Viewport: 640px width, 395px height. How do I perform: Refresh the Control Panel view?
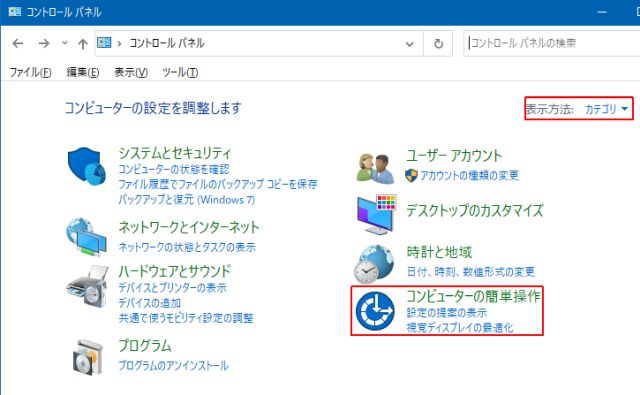pyautogui.click(x=438, y=43)
